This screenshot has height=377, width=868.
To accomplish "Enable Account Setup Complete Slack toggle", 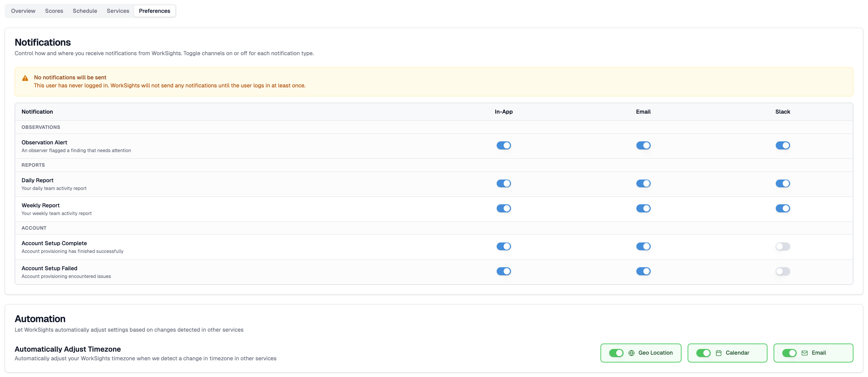I will tap(782, 246).
